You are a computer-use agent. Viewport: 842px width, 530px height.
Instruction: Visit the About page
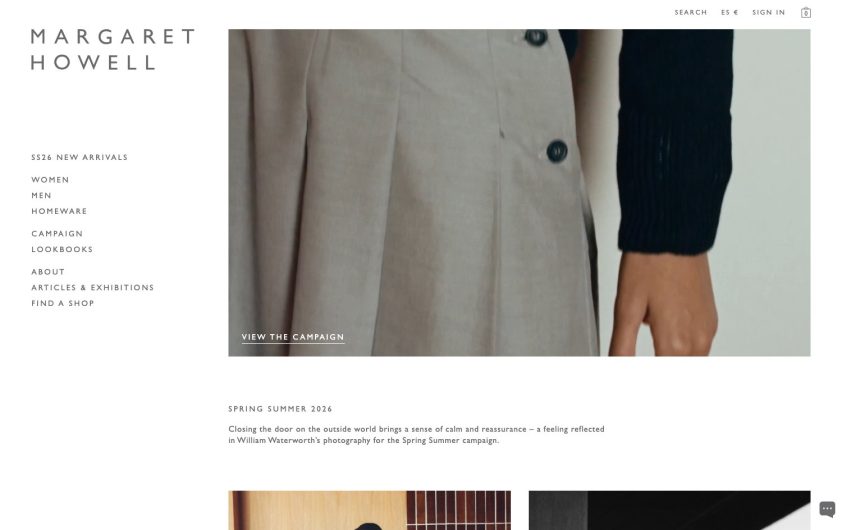[48, 272]
